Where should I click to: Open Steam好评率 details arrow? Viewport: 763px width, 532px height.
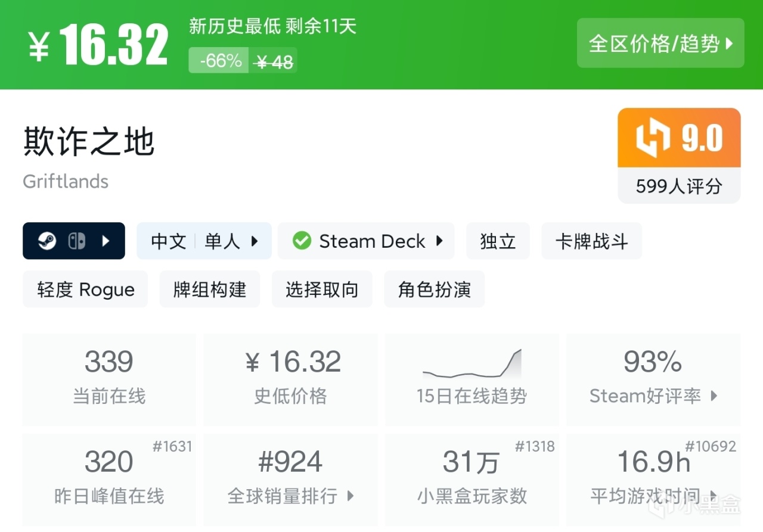714,396
